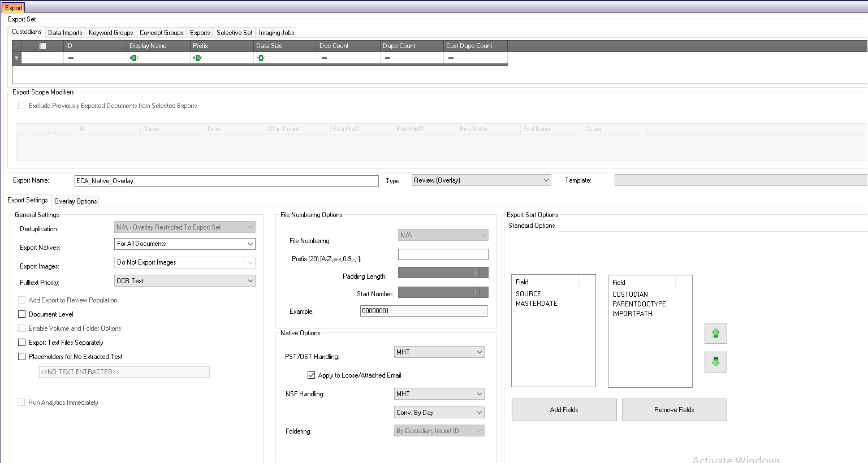Select SOURCE in the left field list
Image resolution: width=868 pixels, height=463 pixels.
click(528, 294)
